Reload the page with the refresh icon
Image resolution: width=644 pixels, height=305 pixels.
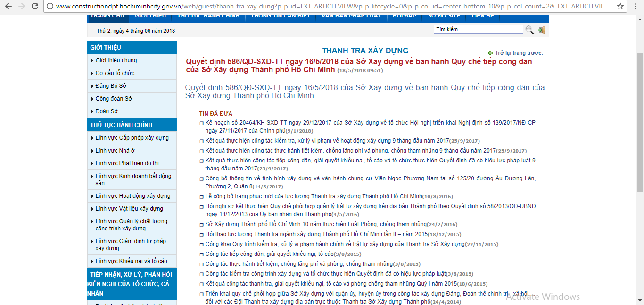35,6
